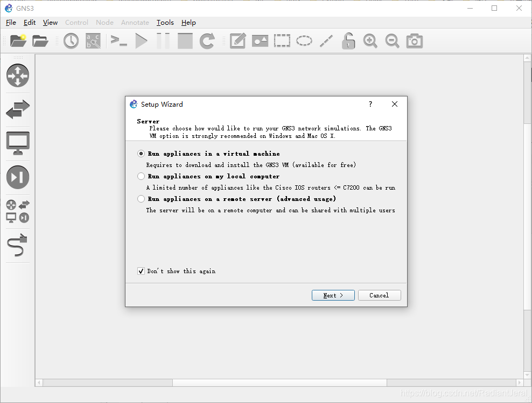Image resolution: width=532 pixels, height=403 pixels.
Task: Open the Edit menu
Action: click(x=30, y=23)
